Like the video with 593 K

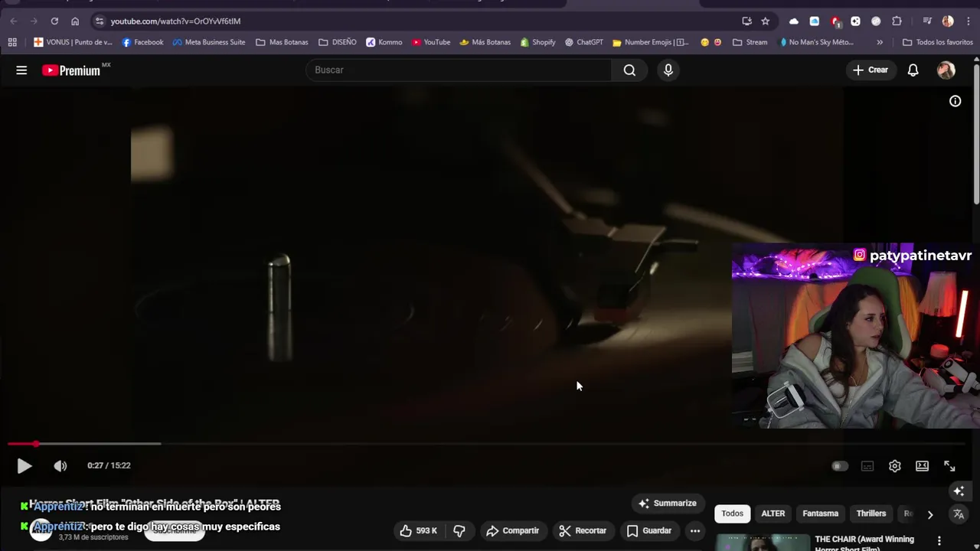point(418,530)
